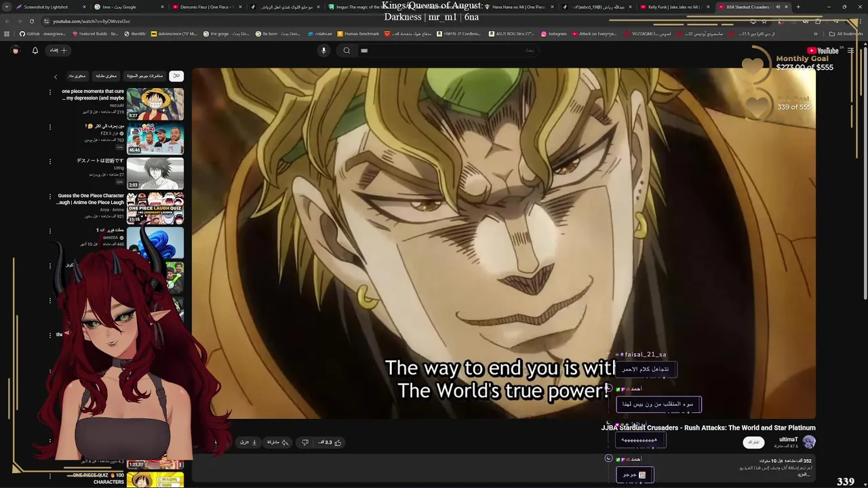The width and height of the screenshot is (868, 488).
Task: Like the video (thumbs up 3.3K)
Action: [330, 443]
